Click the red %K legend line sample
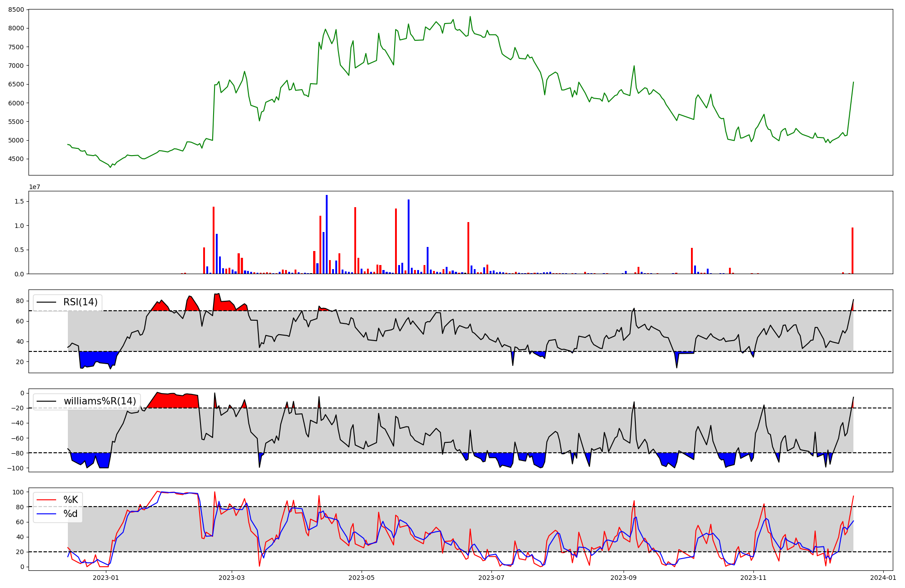Viewport: 905px width, 588px height. 47,500
